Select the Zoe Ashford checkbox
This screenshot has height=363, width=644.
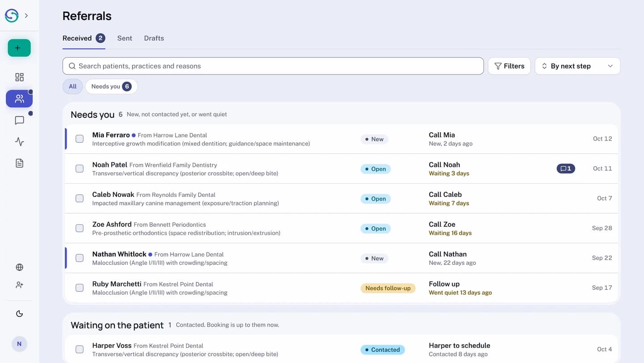tap(80, 228)
